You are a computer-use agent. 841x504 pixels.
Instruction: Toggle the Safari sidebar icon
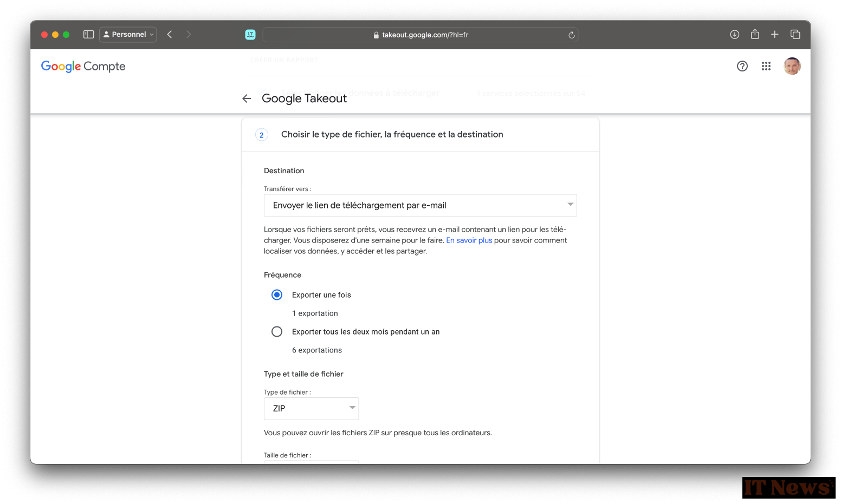pos(89,34)
